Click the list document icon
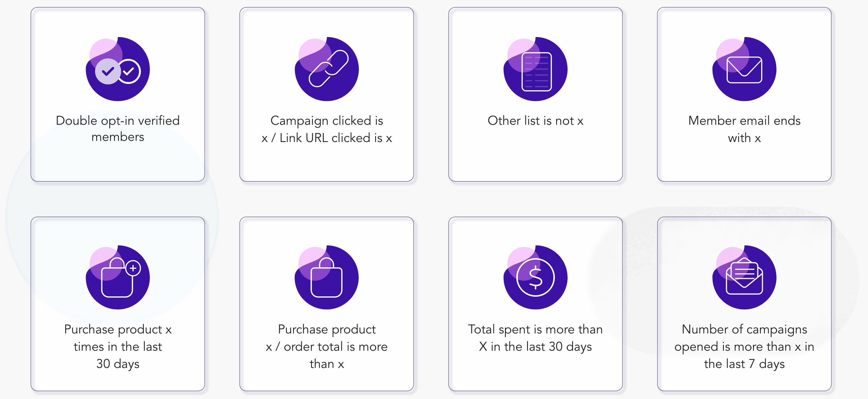Image resolution: width=868 pixels, height=399 pixels. tap(535, 69)
